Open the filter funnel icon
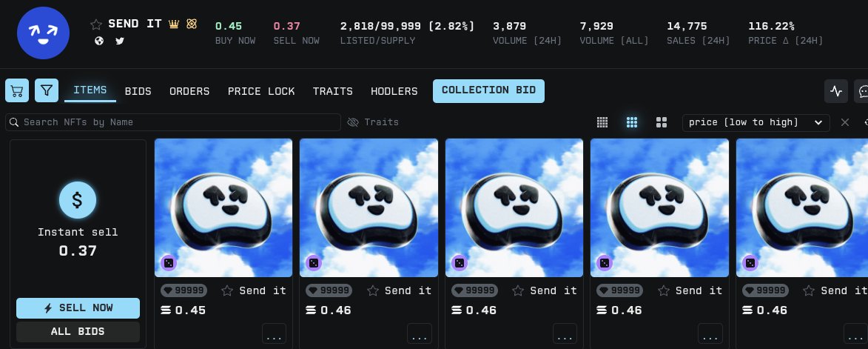 tap(47, 91)
